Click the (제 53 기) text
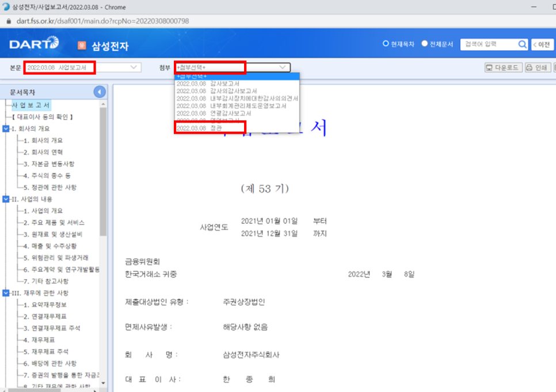 pyautogui.click(x=265, y=188)
